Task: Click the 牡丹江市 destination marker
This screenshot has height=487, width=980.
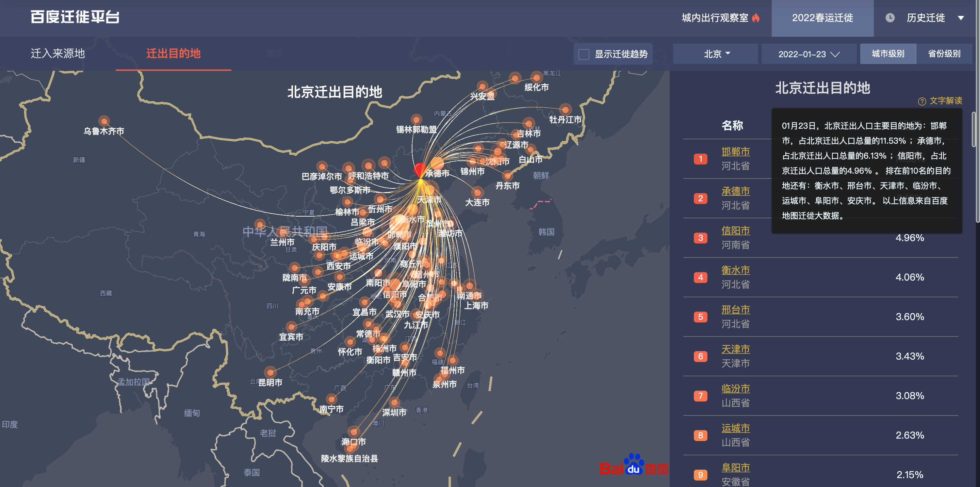Action: pos(565,110)
